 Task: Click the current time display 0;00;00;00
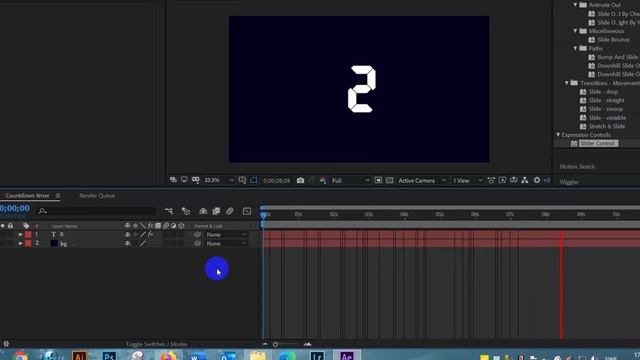coord(15,209)
